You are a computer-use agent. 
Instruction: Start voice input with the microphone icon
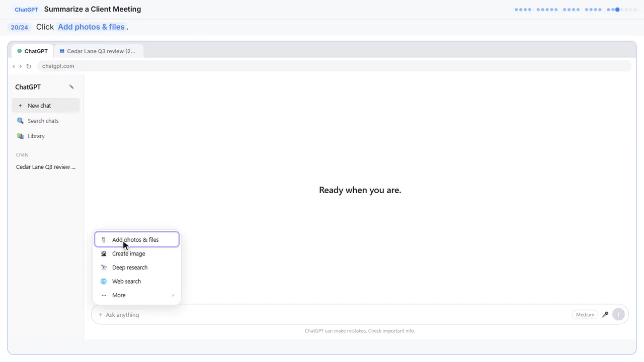coord(605,315)
